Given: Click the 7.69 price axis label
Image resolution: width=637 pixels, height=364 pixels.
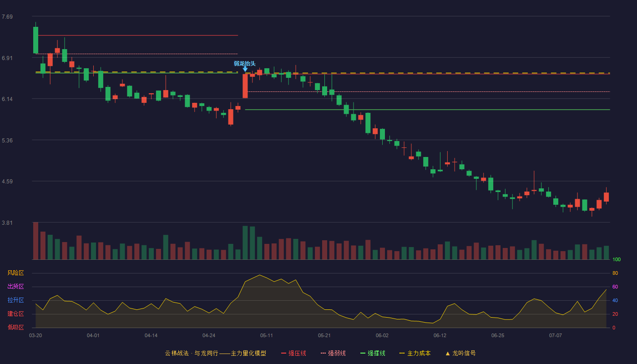Looking at the screenshot, I should [x=7, y=17].
